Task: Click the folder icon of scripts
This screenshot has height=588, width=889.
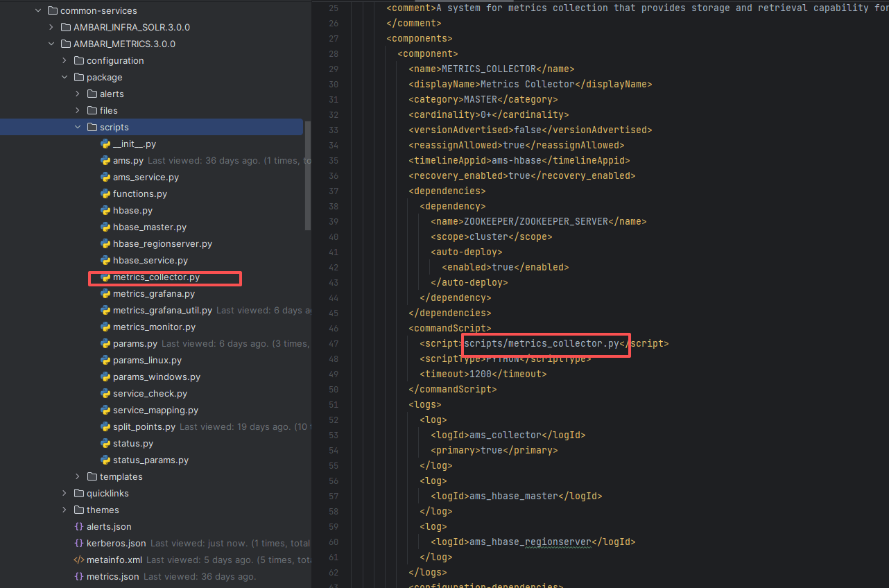Action: [x=92, y=128]
